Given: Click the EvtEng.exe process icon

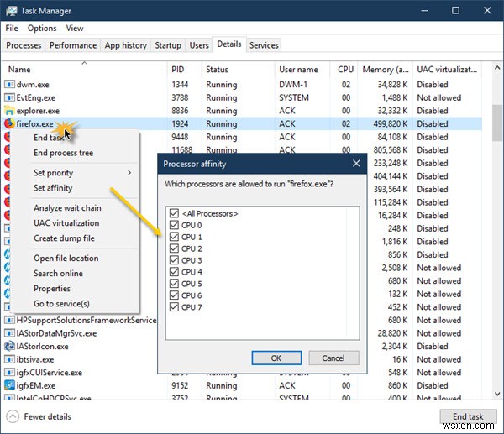Looking at the screenshot, I should (x=9, y=97).
